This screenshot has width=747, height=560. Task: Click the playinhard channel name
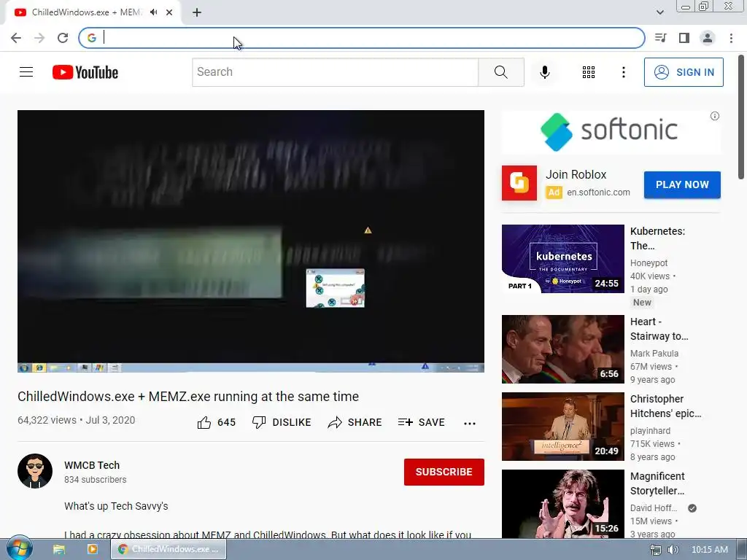point(650,430)
